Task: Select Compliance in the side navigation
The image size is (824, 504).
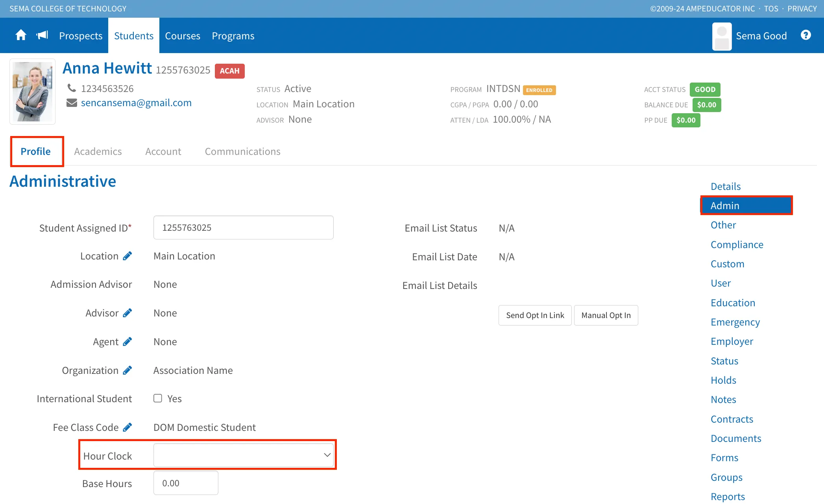Action: [x=737, y=245]
